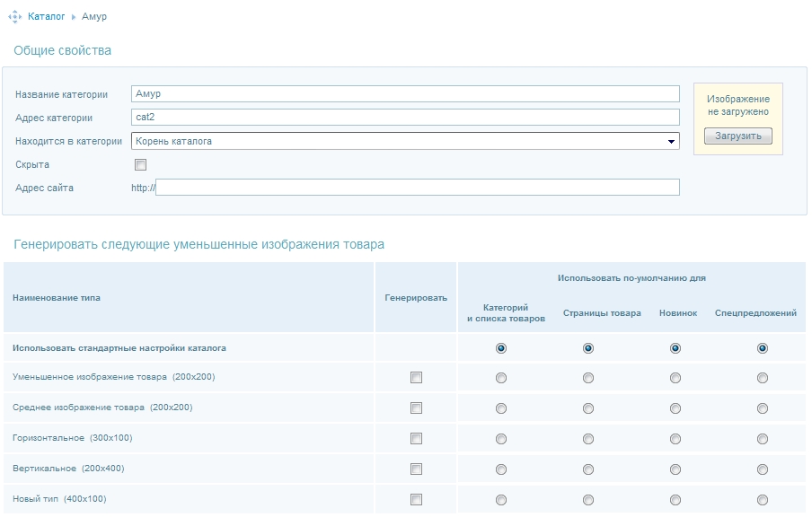
Task: Enable generation for Уменьшенное изображение товара (200x200)
Action: pyautogui.click(x=416, y=378)
